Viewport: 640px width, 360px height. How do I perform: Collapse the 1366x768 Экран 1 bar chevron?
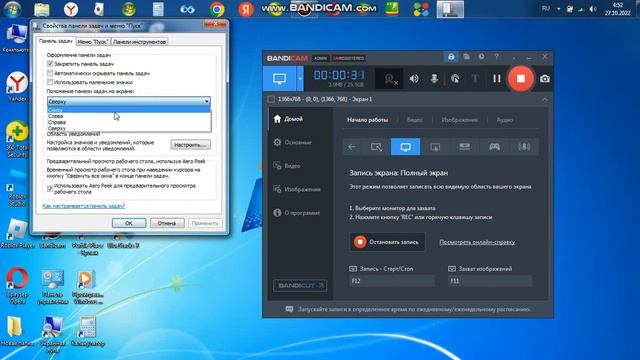(544, 100)
